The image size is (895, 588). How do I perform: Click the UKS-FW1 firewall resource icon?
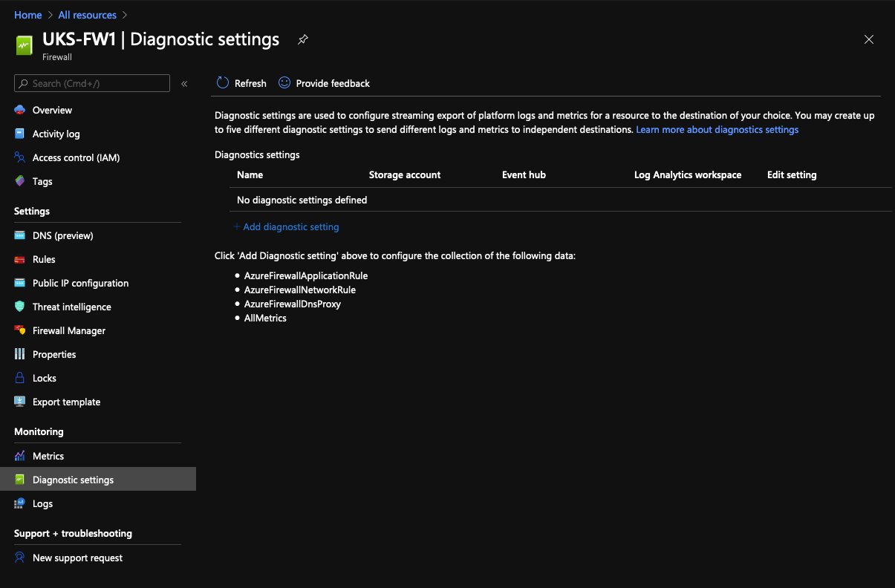pyautogui.click(x=25, y=45)
